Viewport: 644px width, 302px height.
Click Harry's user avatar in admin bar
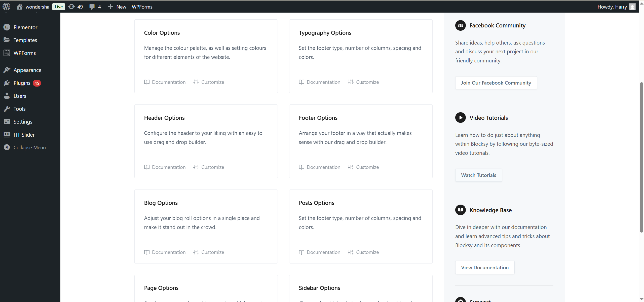click(632, 7)
